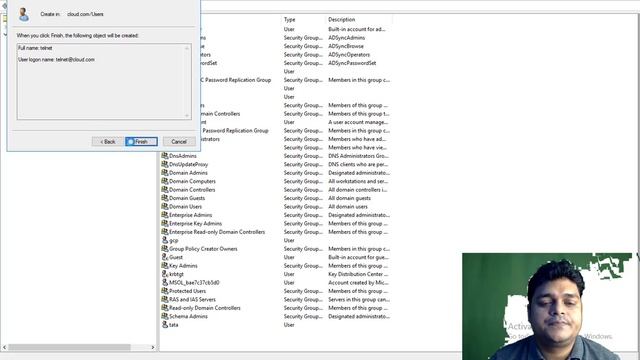Click the DnsAdmins group icon
Viewport: 640px width, 360px height.
click(165, 156)
